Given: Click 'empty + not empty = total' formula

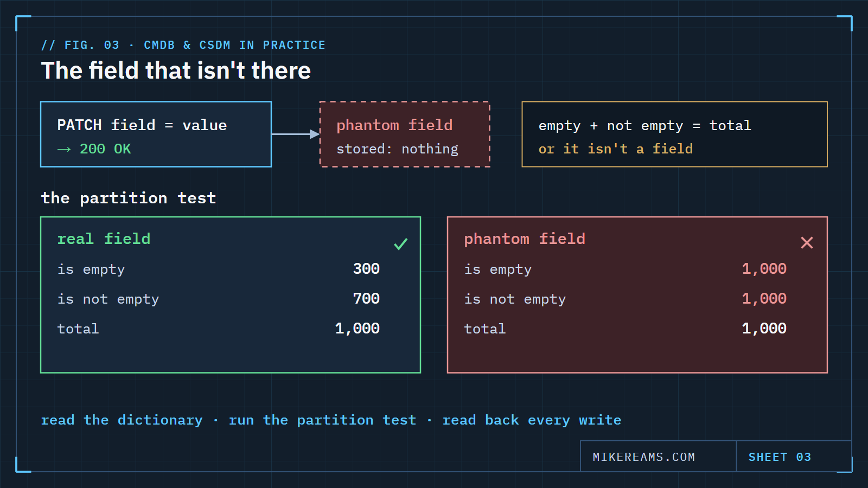Looking at the screenshot, I should [x=644, y=126].
